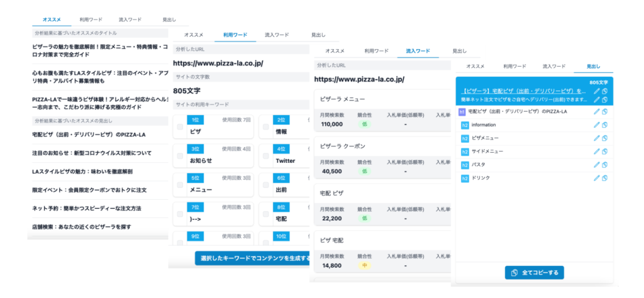Tick the 3位 お知らせ keyword checkbox
644x298 pixels.
click(x=180, y=156)
